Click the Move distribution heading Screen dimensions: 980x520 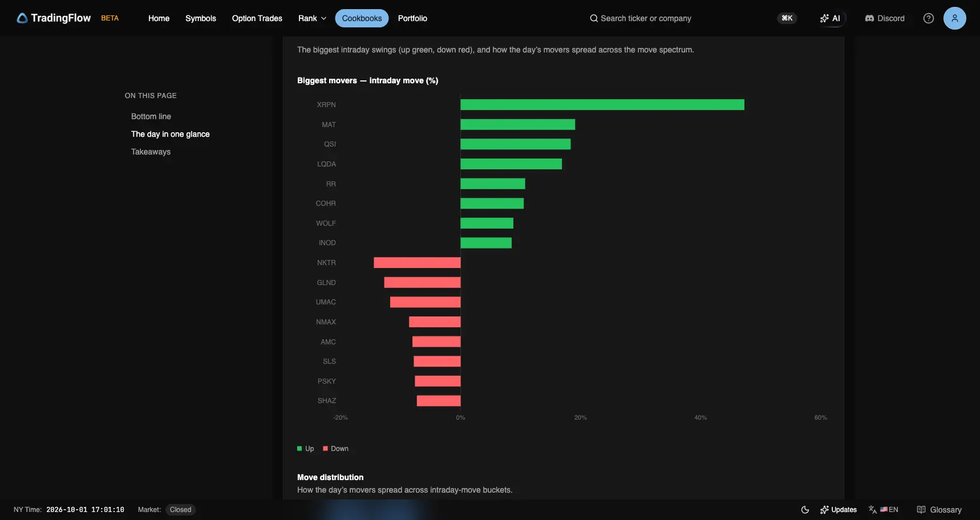pyautogui.click(x=330, y=477)
